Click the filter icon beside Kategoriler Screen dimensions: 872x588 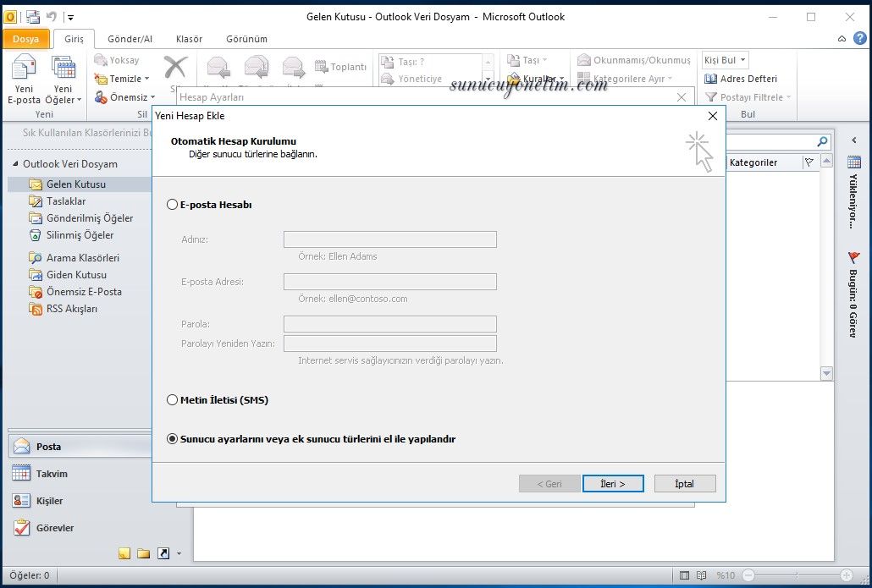(x=809, y=162)
